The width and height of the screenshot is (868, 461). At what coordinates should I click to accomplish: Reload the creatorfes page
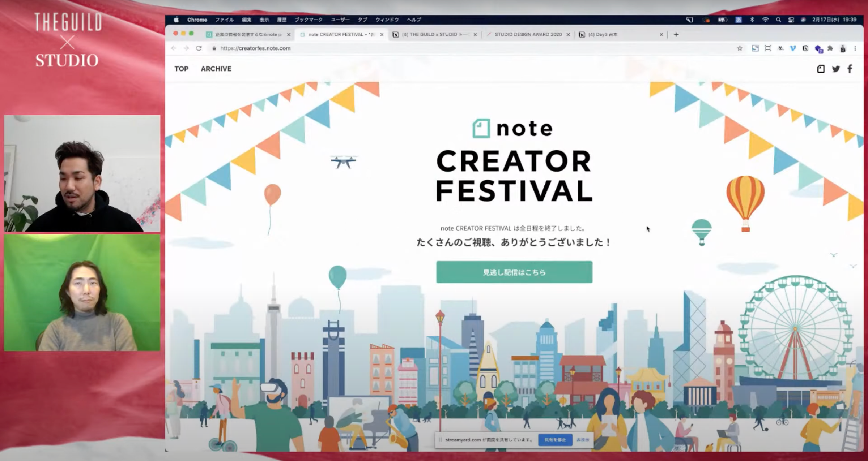click(x=199, y=48)
